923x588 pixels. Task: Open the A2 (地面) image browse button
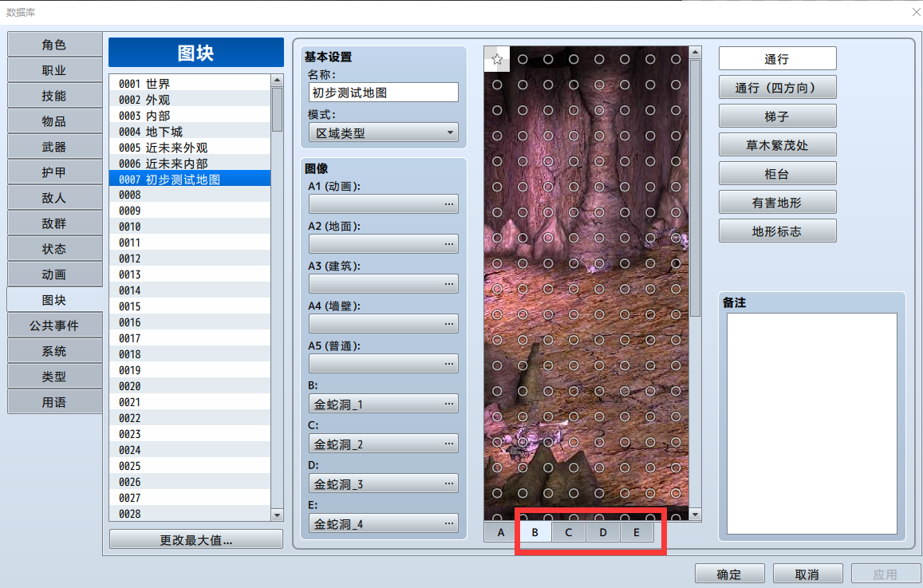coord(383,243)
